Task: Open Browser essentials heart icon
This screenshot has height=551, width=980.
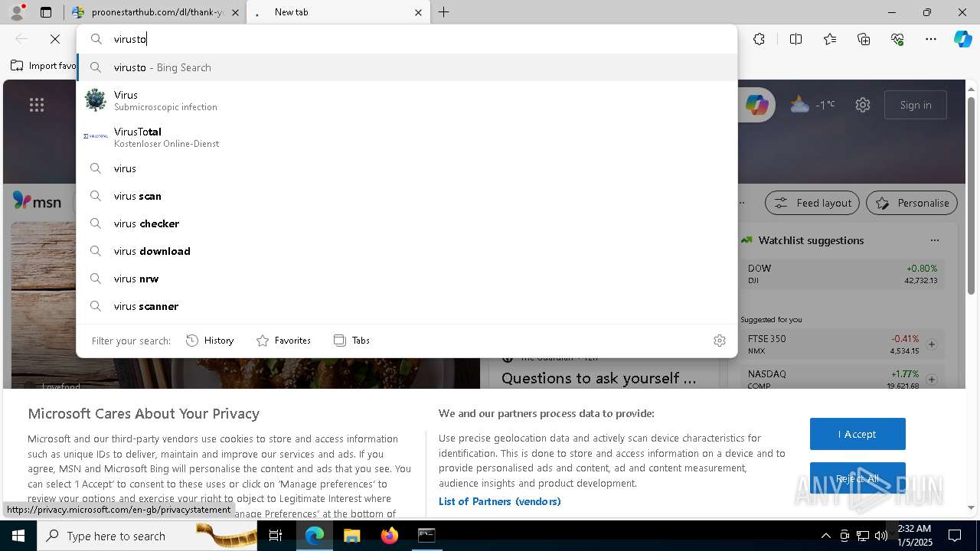Action: 897,39
